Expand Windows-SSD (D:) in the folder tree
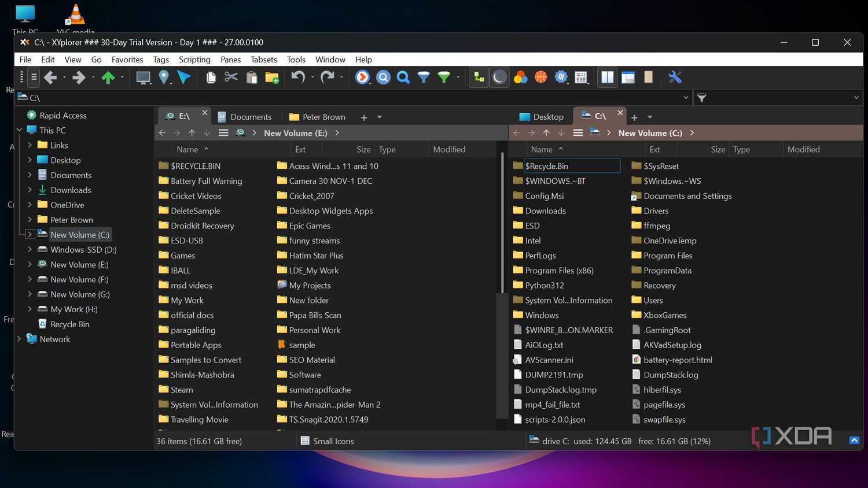This screenshot has height=488, width=868. 30,250
